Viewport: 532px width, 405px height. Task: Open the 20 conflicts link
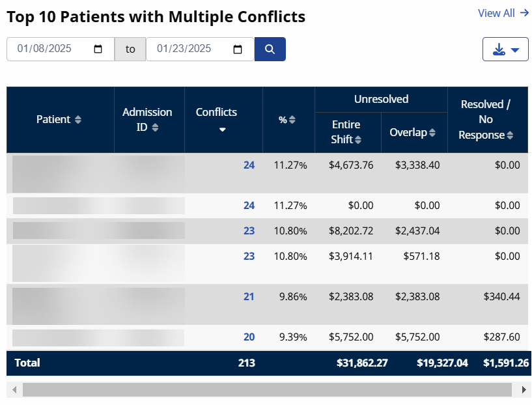pyautogui.click(x=249, y=337)
